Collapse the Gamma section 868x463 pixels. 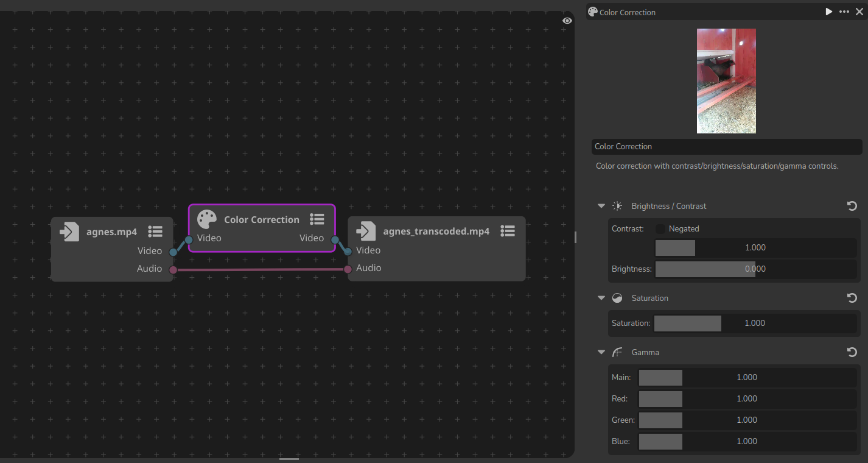601,352
